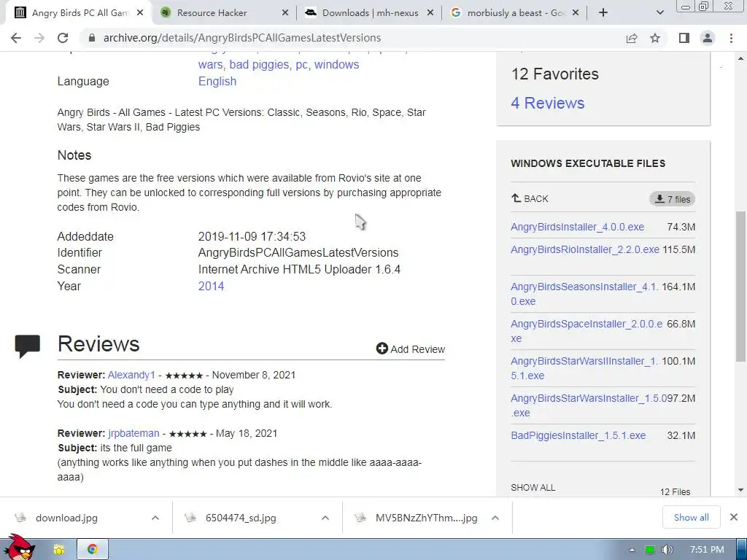Switch to Downloads | mh-nexus tab
This screenshot has height=560, width=747.
click(370, 13)
